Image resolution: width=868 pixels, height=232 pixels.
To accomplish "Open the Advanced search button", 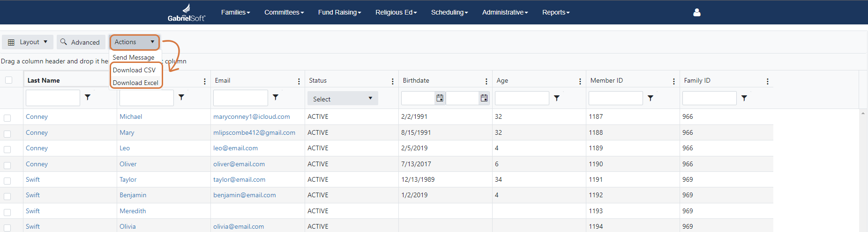I will coord(81,42).
